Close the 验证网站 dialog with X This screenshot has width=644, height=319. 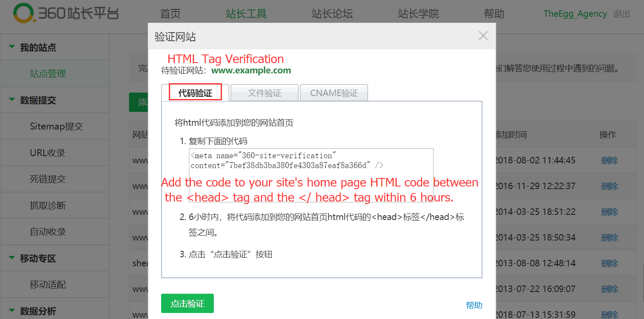click(483, 36)
